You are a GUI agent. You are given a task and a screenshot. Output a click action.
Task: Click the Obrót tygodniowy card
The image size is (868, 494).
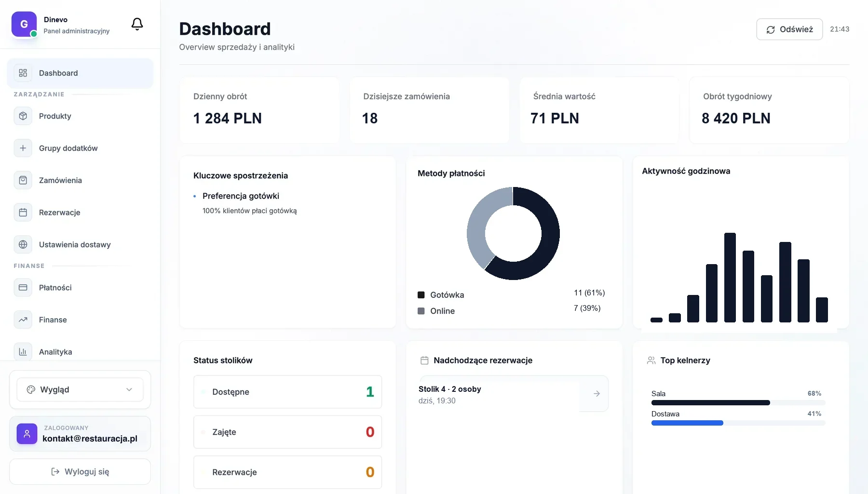click(x=769, y=110)
